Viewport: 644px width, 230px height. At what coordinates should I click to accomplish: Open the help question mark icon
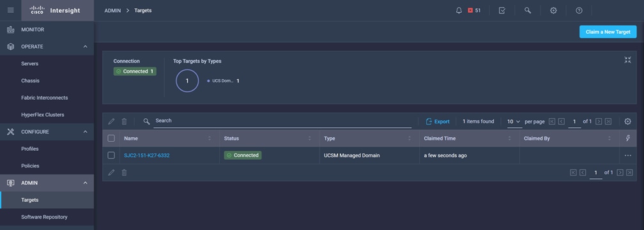point(579,11)
